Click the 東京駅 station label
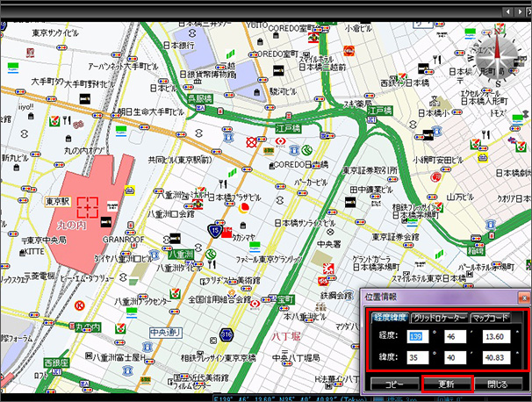Image resolution: width=532 pixels, height=402 pixels. click(x=58, y=202)
